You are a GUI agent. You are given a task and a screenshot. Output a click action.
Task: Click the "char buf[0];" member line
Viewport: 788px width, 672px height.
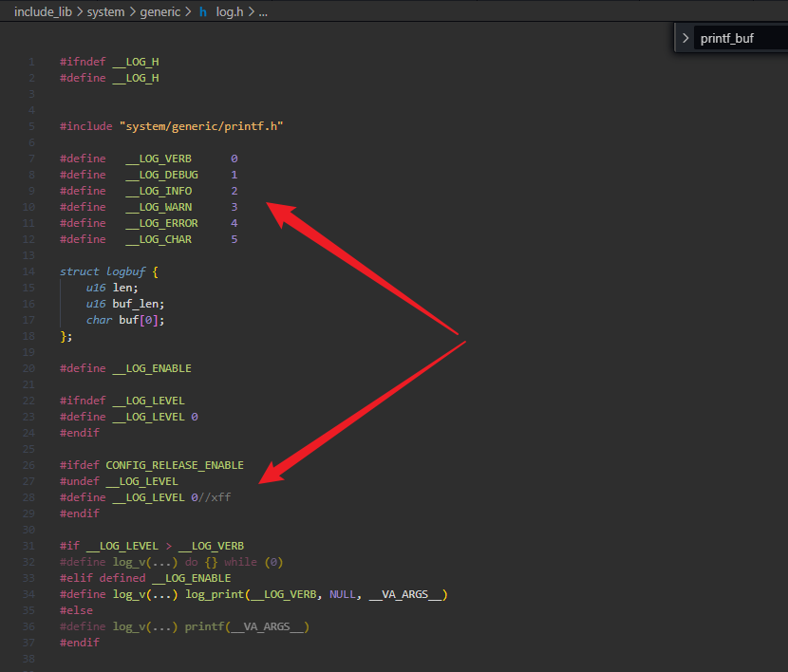click(125, 320)
